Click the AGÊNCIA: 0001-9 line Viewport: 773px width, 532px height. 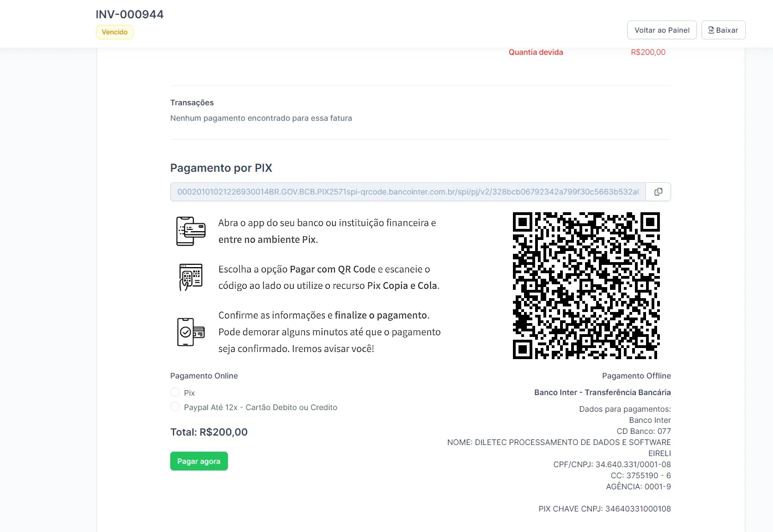(638, 487)
